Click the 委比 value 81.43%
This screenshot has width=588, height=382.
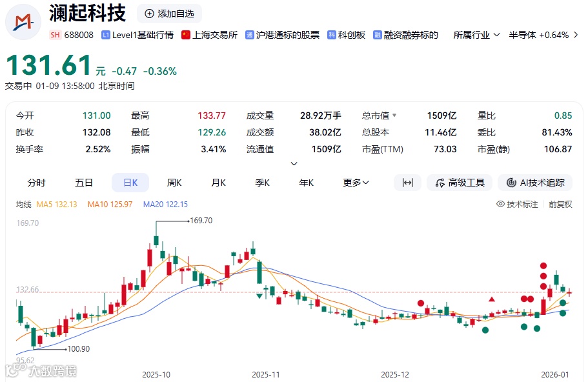point(557,132)
